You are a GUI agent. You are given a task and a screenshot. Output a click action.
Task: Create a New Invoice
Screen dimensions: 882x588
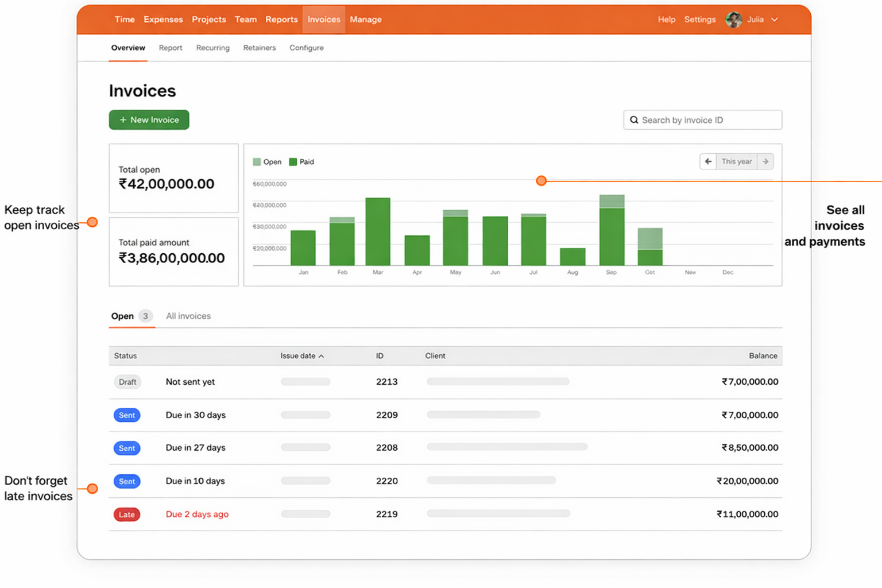coord(149,120)
